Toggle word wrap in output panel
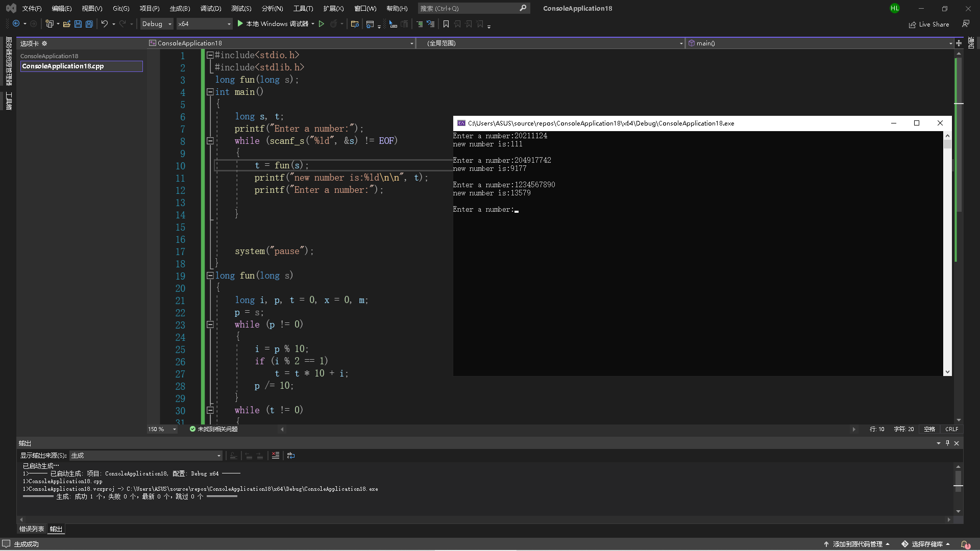 click(291, 456)
